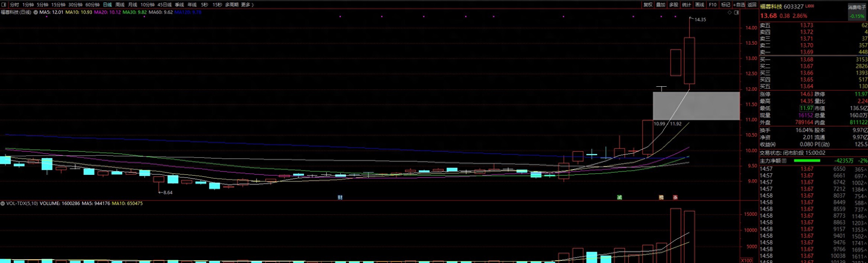Switch to 月线 monthly chart

tap(133, 5)
